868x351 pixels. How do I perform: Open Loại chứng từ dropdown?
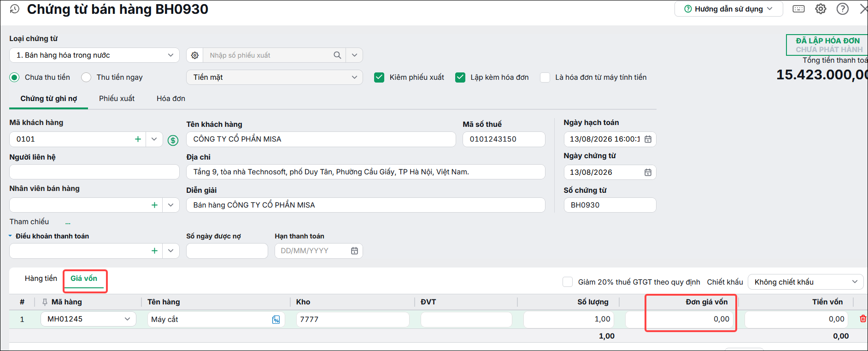[x=94, y=55]
